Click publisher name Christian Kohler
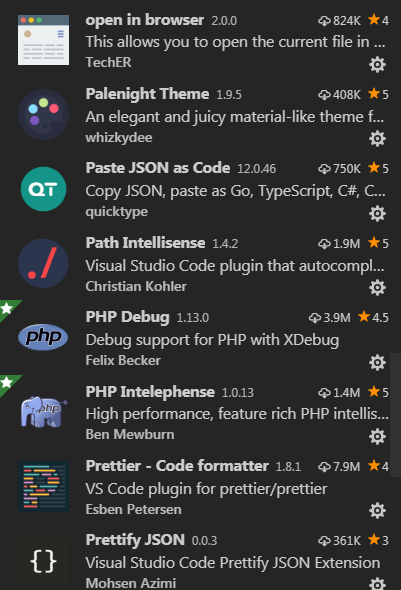The width and height of the screenshot is (401, 590). [x=136, y=287]
